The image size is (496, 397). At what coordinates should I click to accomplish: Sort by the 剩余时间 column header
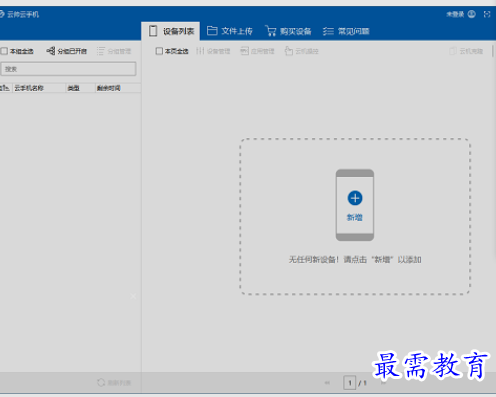(118, 88)
